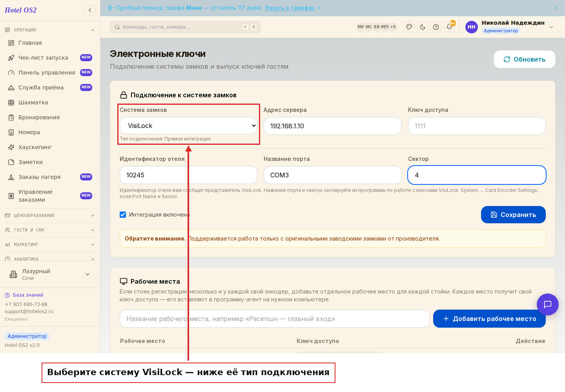Screen dimensions: 565x392
Task: Open the Система замков VisiLock dropdown
Action: point(188,126)
